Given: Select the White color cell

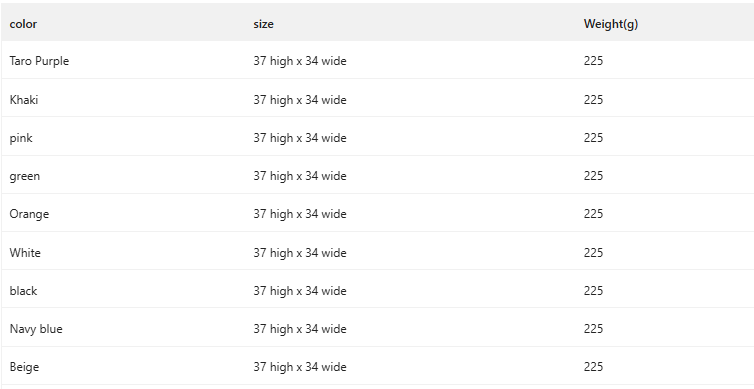Looking at the screenshot, I should point(25,253).
